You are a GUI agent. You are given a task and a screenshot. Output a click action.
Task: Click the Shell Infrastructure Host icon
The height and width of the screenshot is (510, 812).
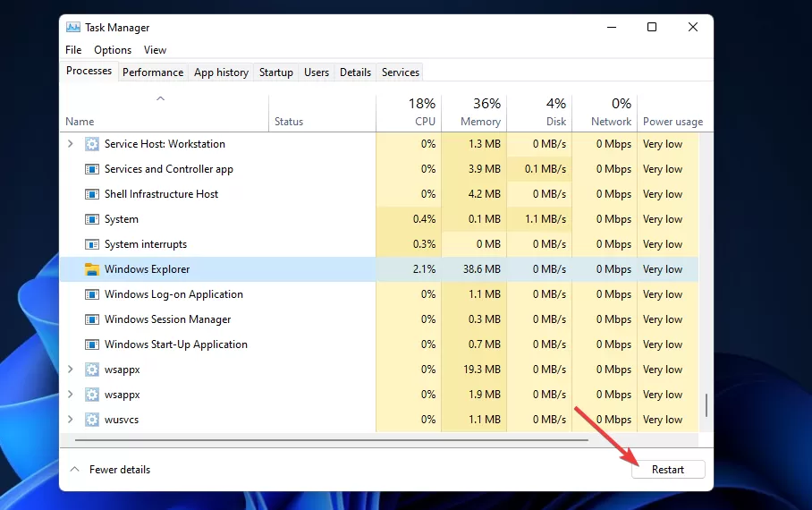91,194
